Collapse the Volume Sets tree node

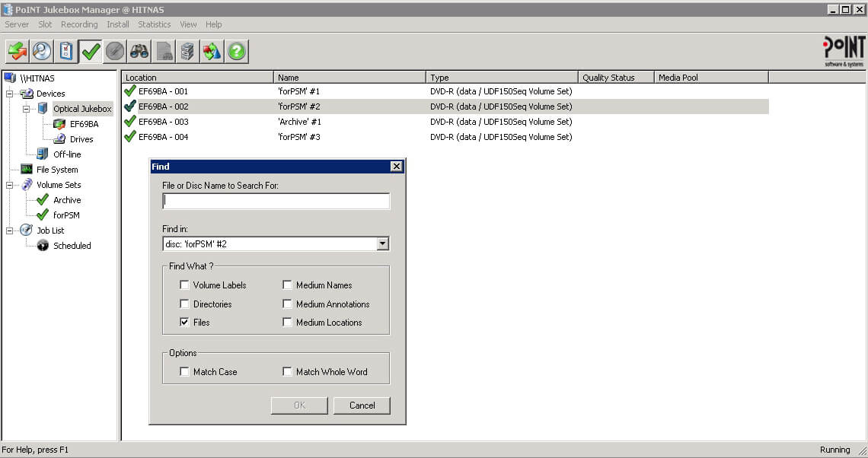[x=9, y=185]
